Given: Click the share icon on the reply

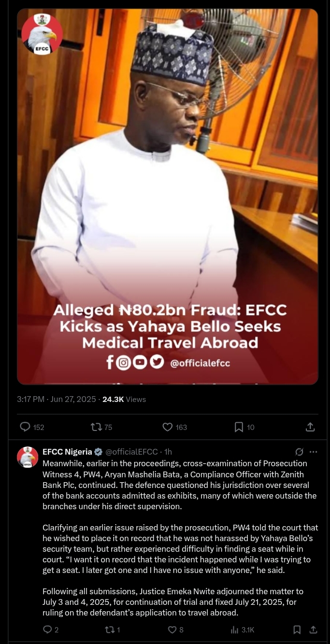Looking at the screenshot, I should [x=313, y=630].
